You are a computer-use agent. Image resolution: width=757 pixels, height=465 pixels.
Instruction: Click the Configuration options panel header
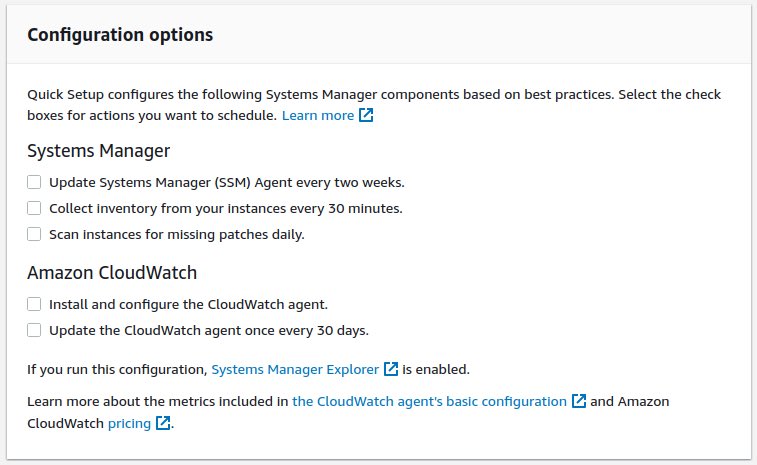(x=120, y=34)
